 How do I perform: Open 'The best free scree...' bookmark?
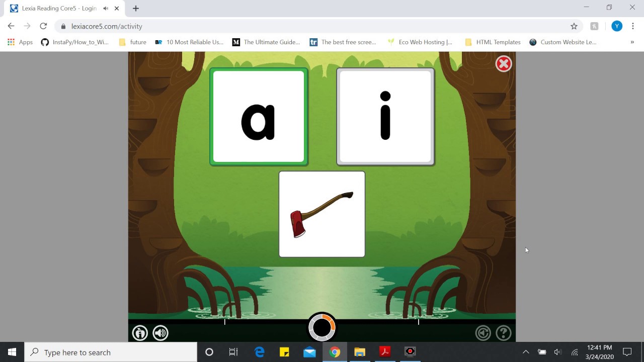pyautogui.click(x=343, y=42)
